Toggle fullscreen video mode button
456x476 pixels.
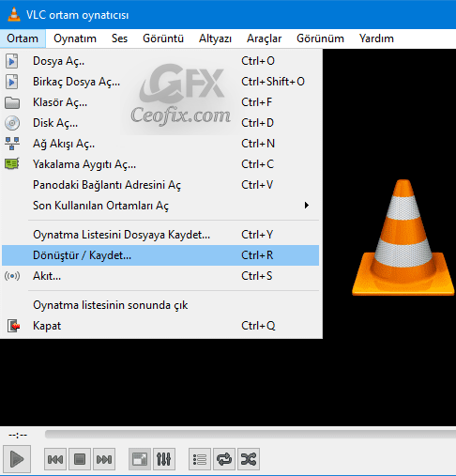click(x=140, y=459)
